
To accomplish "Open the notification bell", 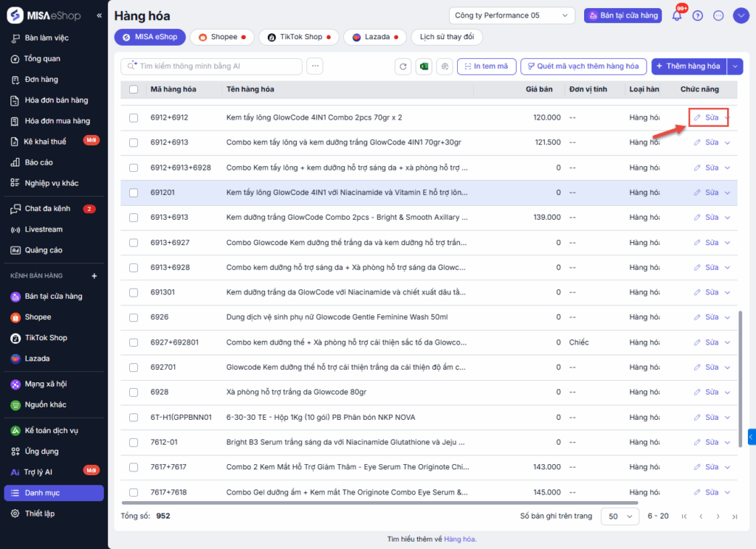I will click(x=677, y=15).
